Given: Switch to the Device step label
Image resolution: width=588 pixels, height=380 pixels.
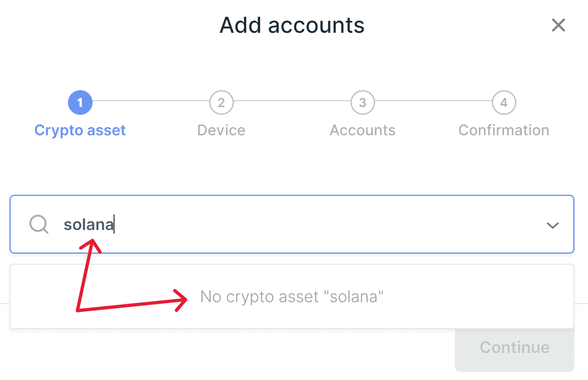Looking at the screenshot, I should click(221, 130).
